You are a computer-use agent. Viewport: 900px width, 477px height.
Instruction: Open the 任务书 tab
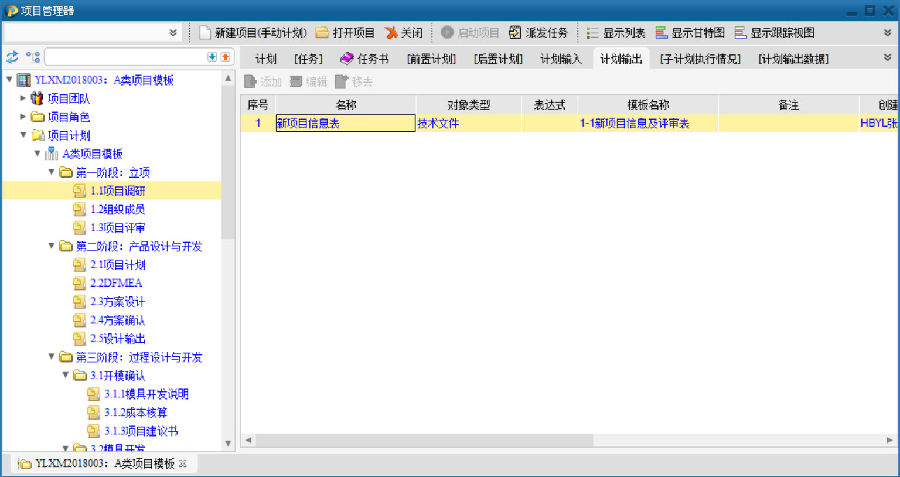[364, 59]
